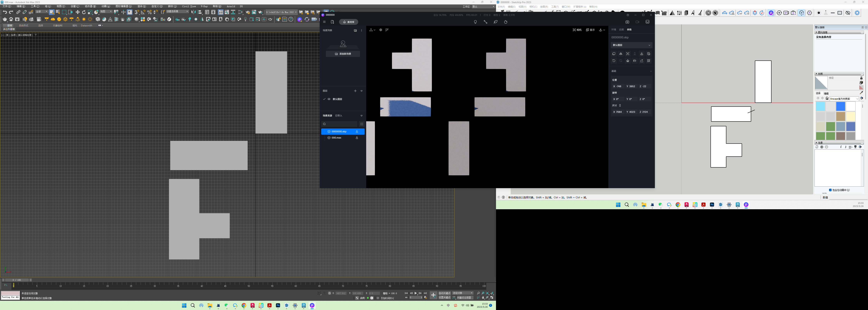
Task: Select the D5 leaf vegetation tool
Action: pos(496,22)
